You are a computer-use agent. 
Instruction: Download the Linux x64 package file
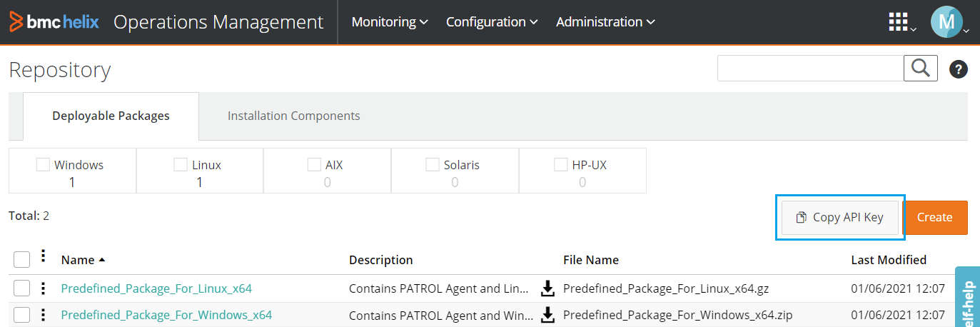point(547,288)
